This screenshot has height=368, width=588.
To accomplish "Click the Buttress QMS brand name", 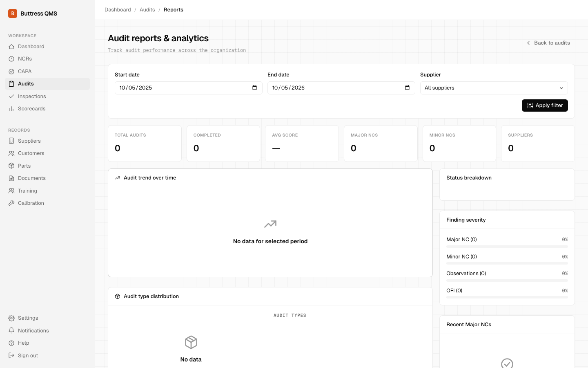I will 39,13.
